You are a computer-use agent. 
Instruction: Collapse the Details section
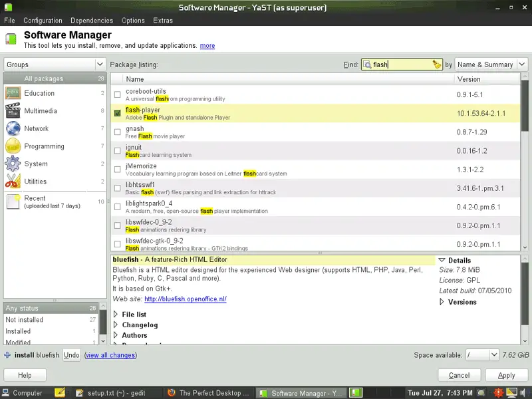coord(442,260)
